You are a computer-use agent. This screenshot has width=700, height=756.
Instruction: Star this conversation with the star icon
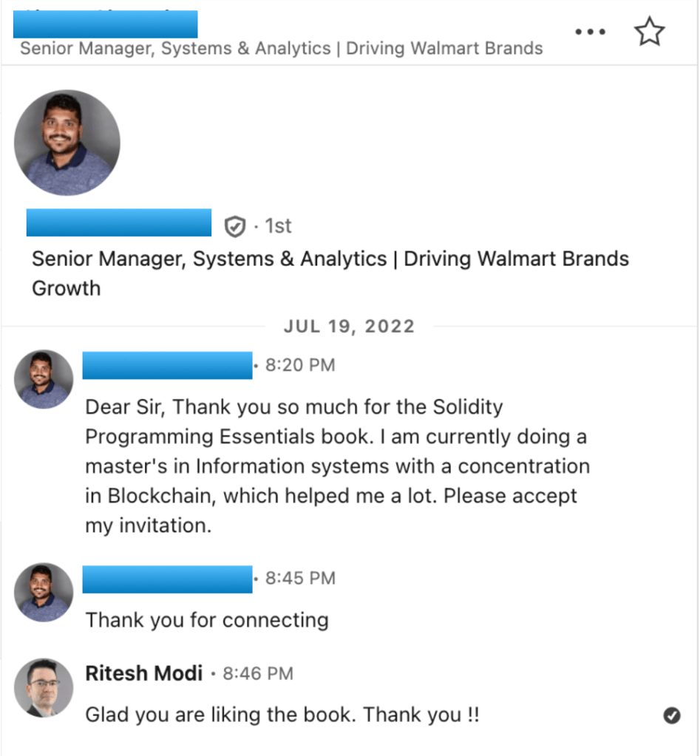(x=649, y=32)
